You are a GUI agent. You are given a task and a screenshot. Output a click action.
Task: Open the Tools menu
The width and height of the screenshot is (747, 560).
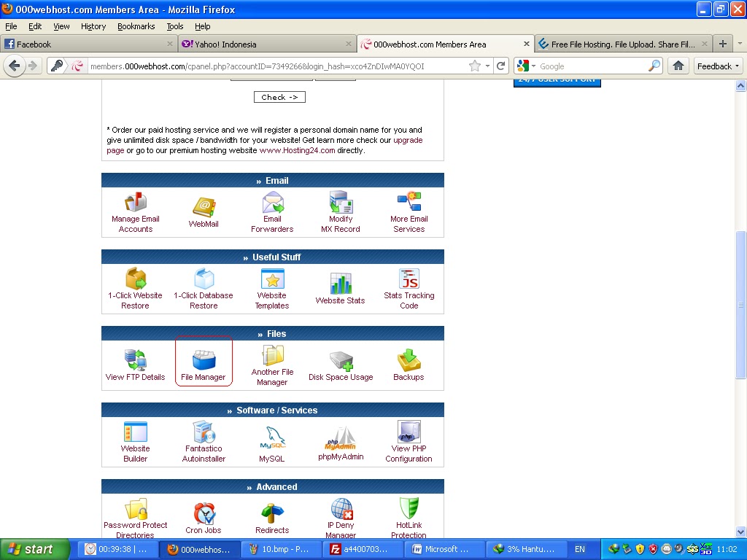[175, 26]
